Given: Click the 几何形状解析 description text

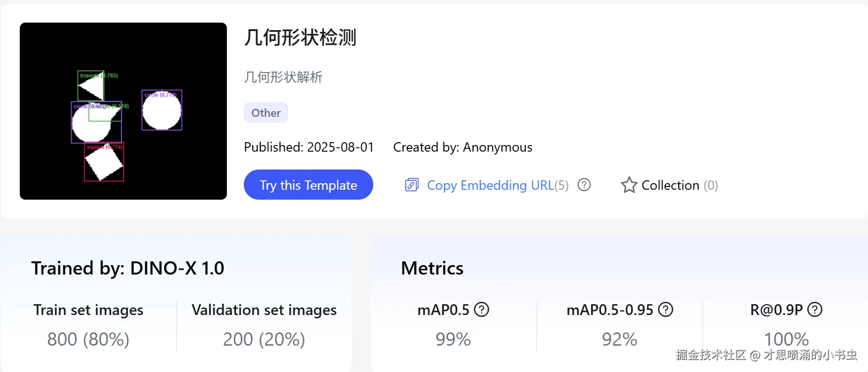Looking at the screenshot, I should 283,77.
